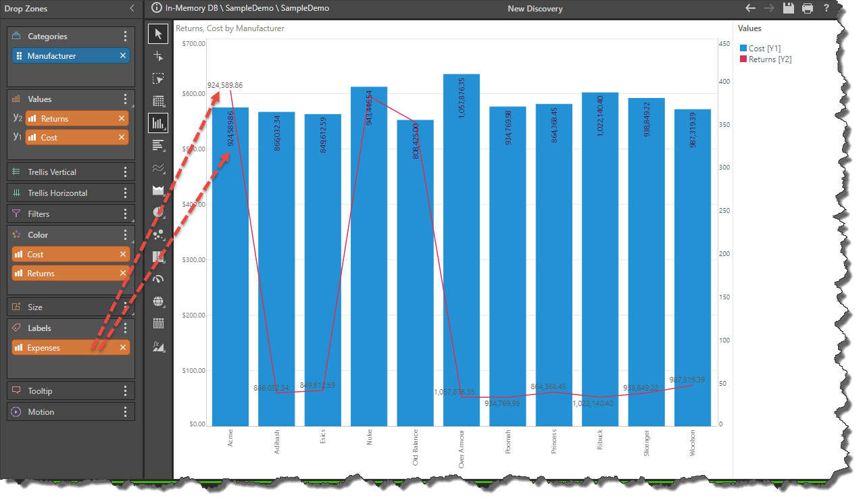Print the New Discovery chart
This screenshot has width=865, height=504.
pyautogui.click(x=807, y=8)
